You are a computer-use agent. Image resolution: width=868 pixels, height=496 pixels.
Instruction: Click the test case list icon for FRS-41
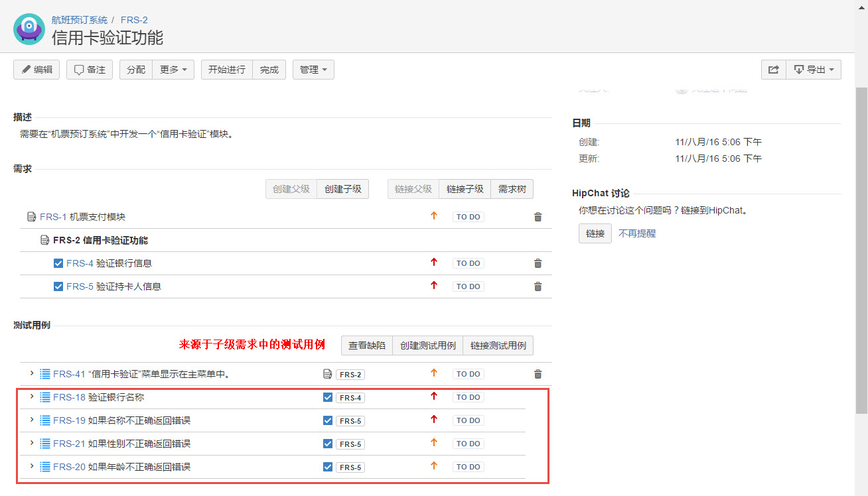pyautogui.click(x=45, y=374)
